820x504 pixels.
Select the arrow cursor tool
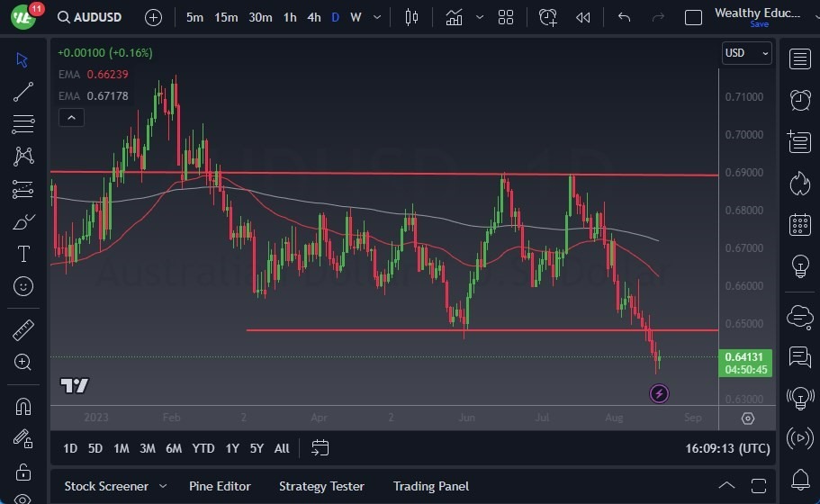point(22,59)
